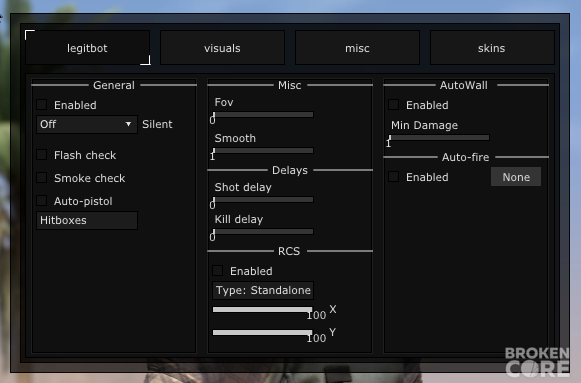Expand the Hitboxes selector
Image resolution: width=581 pixels, height=383 pixels.
tap(87, 220)
